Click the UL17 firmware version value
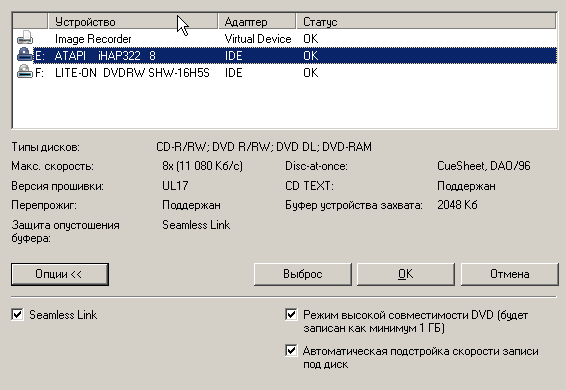 [175, 186]
